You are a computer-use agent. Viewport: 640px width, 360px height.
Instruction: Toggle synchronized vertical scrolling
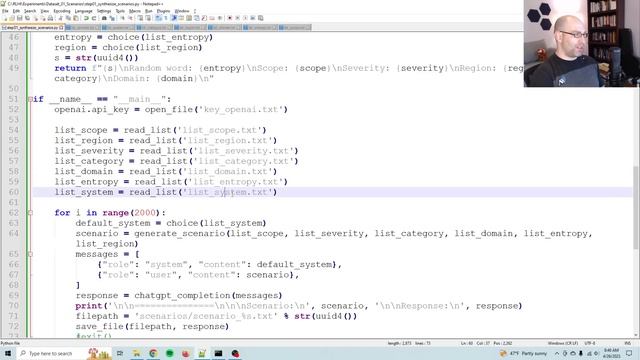(x=140, y=18)
